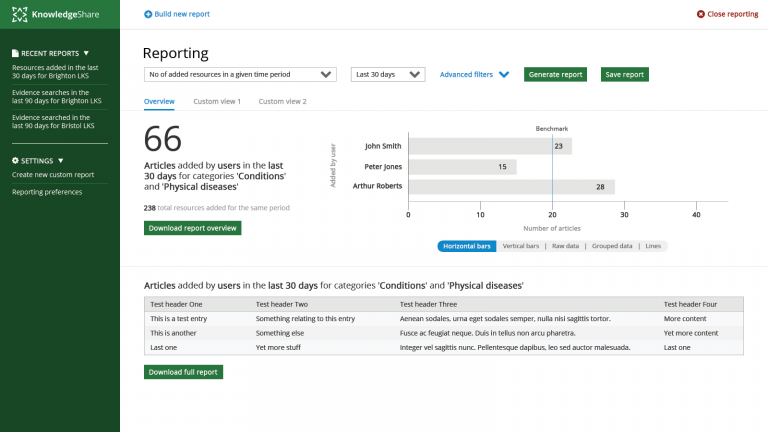
Task: Click the red close reporting icon
Action: coord(699,14)
